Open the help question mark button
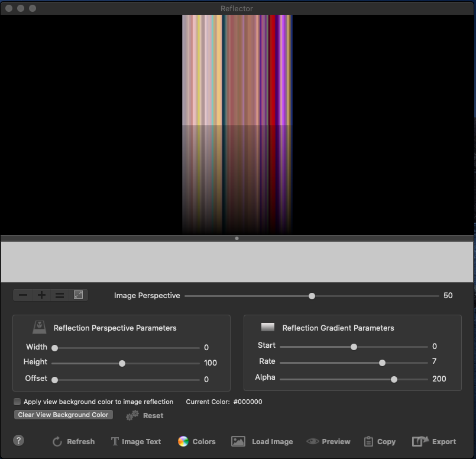Image resolution: width=476 pixels, height=459 pixels. [19, 440]
